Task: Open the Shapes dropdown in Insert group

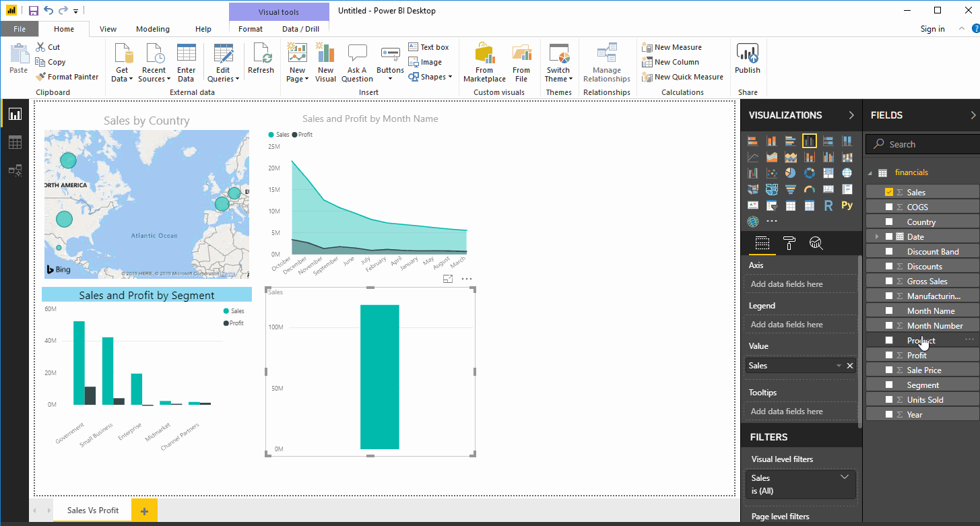Action: [x=430, y=77]
